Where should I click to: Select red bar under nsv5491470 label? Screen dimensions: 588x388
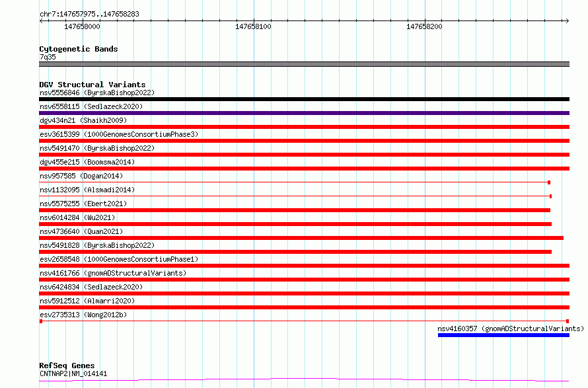[304, 155]
